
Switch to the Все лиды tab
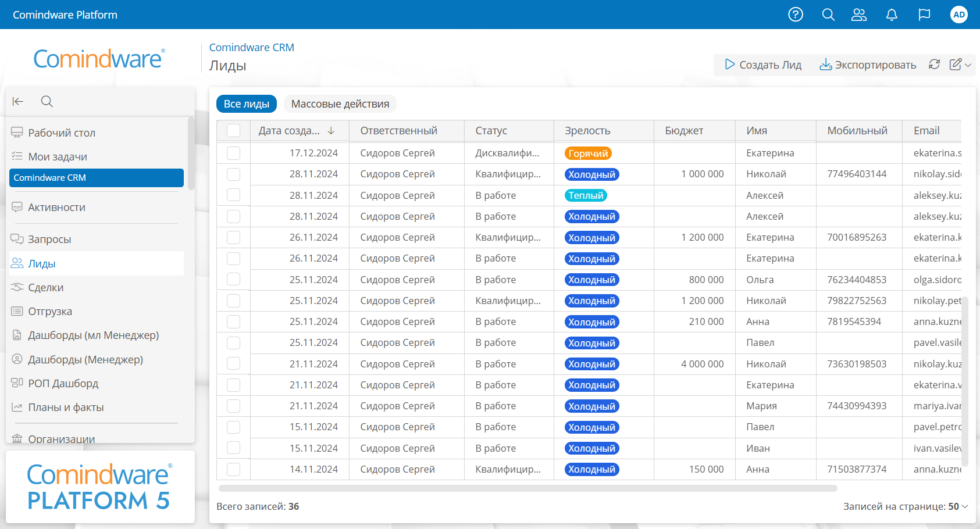point(247,104)
